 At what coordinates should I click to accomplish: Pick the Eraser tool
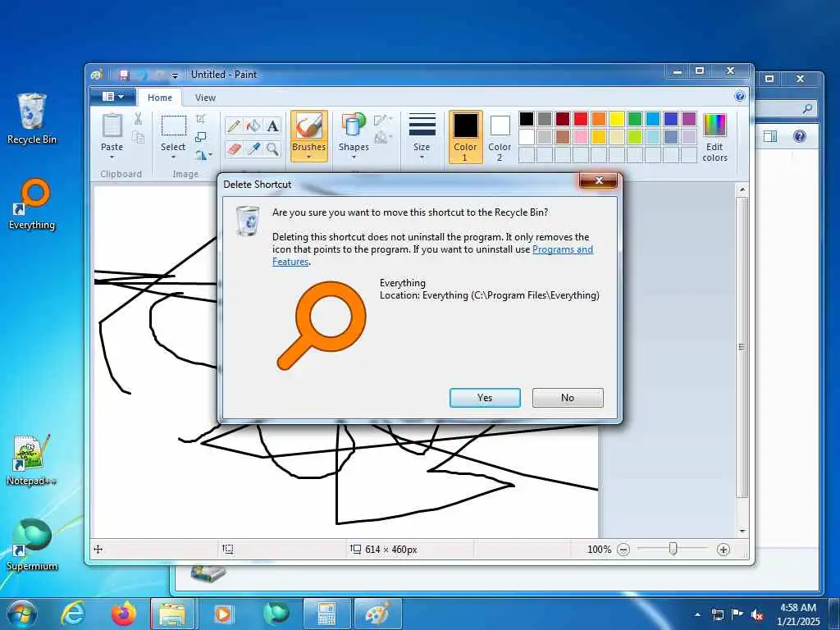pyautogui.click(x=234, y=148)
